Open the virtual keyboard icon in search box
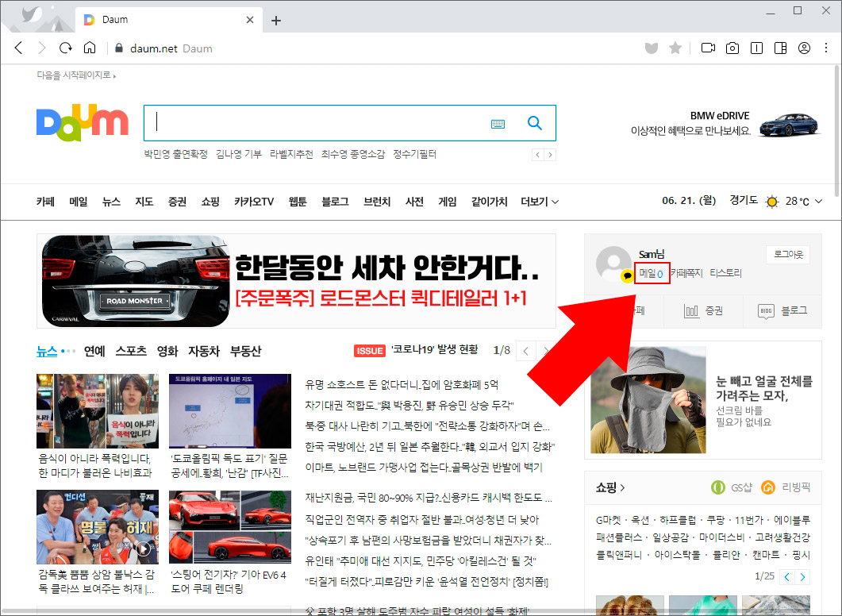Screen dimensions: 842x616 (x=498, y=124)
